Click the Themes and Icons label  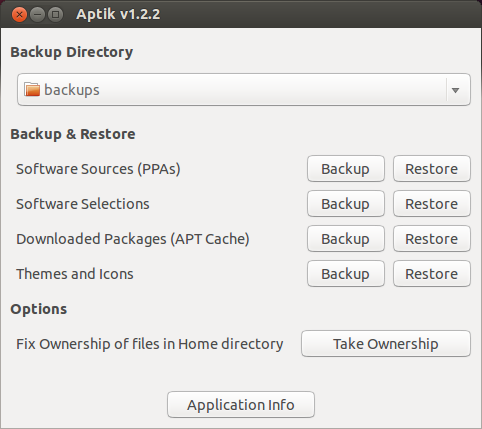point(75,274)
